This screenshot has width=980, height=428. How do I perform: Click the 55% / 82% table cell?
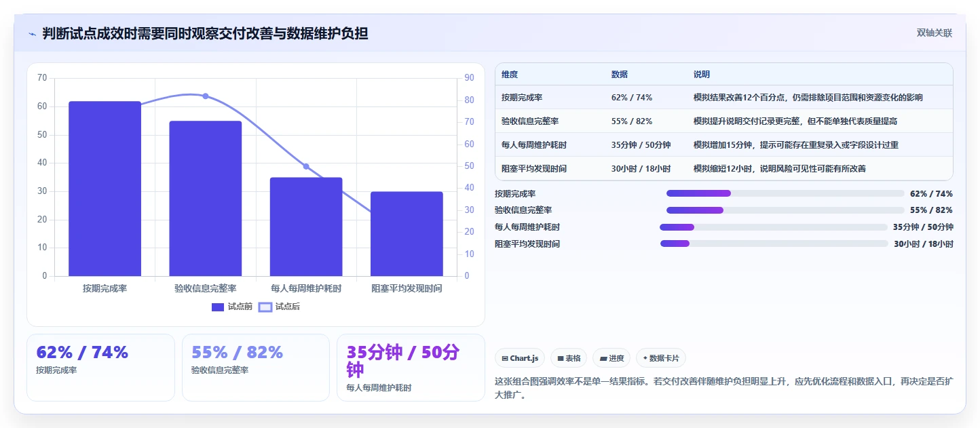pos(632,121)
